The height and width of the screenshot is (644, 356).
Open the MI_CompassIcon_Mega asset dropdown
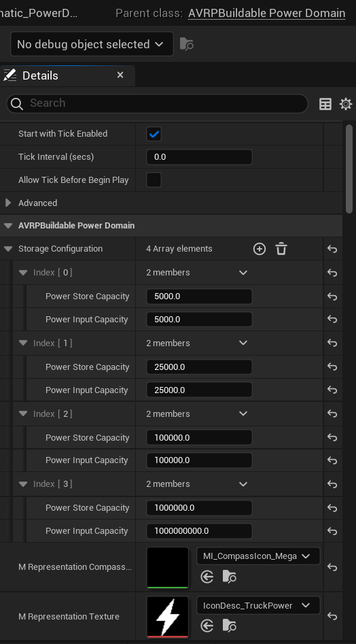pos(258,556)
